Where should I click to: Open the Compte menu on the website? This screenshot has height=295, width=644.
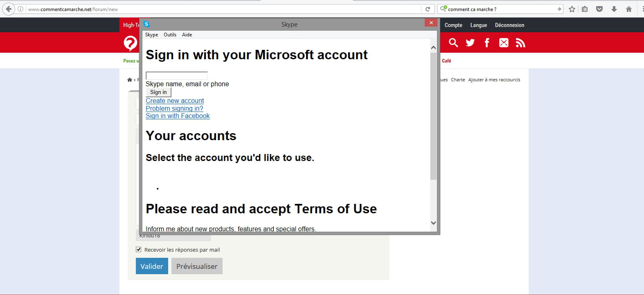pos(453,25)
